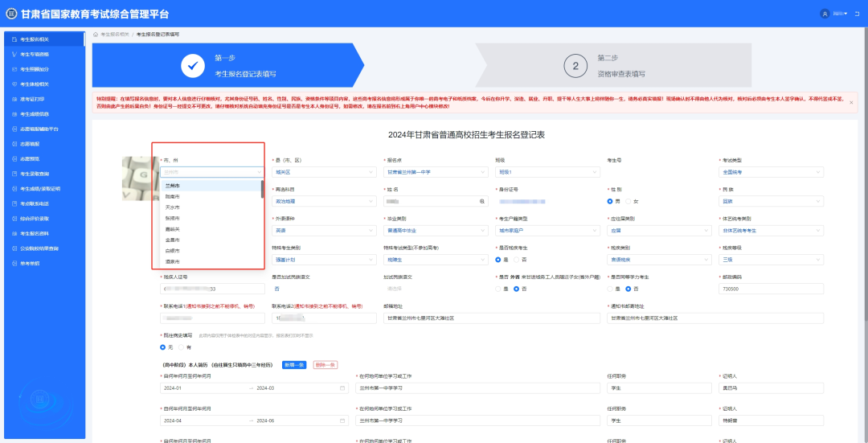The height and width of the screenshot is (443, 868).
Task: Click the 删除一条 button
Action: click(x=325, y=365)
